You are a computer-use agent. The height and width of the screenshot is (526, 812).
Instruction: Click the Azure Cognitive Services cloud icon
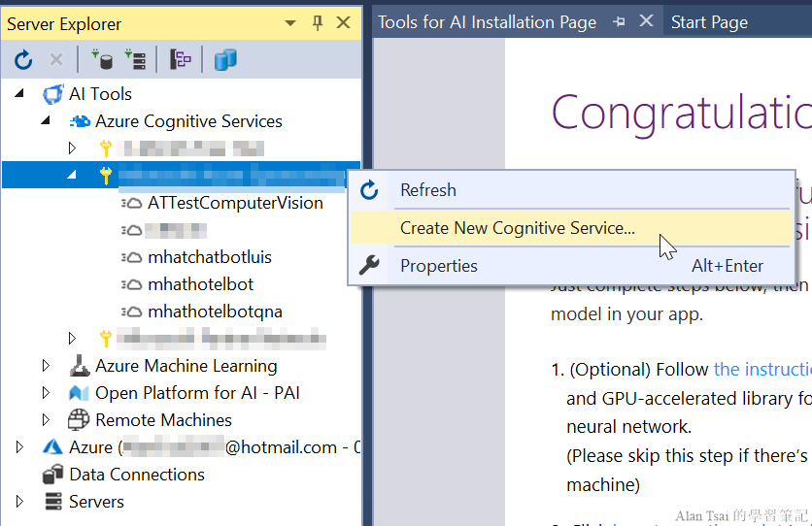(x=80, y=121)
